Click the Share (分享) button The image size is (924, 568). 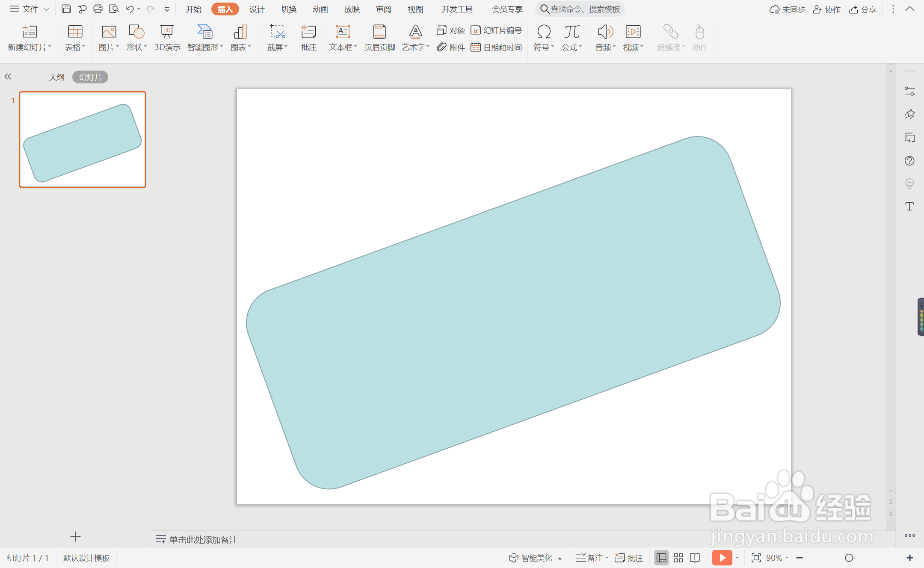[863, 9]
